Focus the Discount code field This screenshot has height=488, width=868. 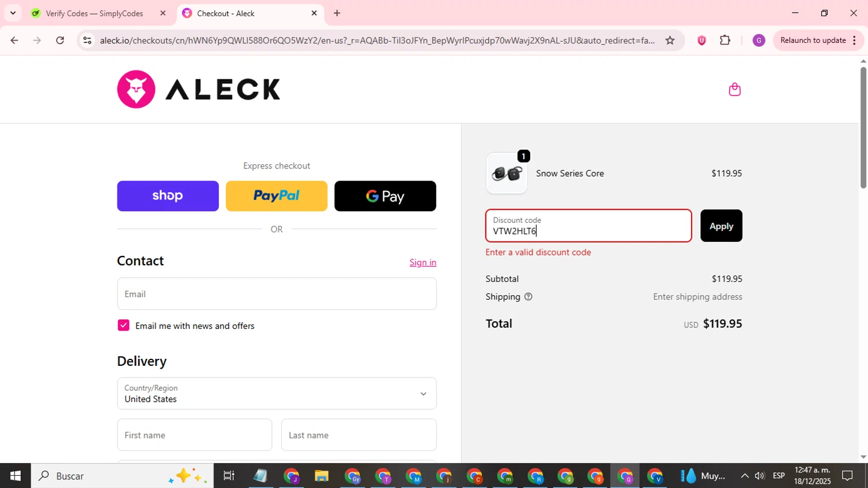click(589, 226)
